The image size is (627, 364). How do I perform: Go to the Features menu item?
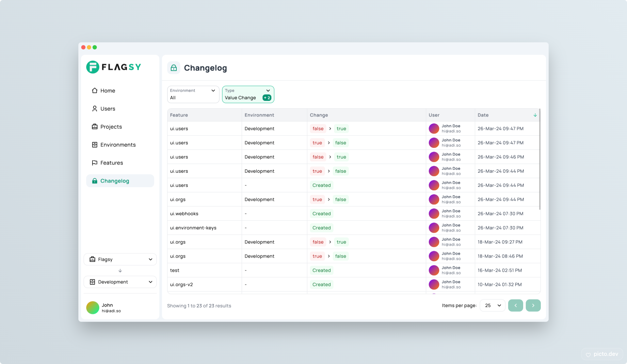point(111,163)
